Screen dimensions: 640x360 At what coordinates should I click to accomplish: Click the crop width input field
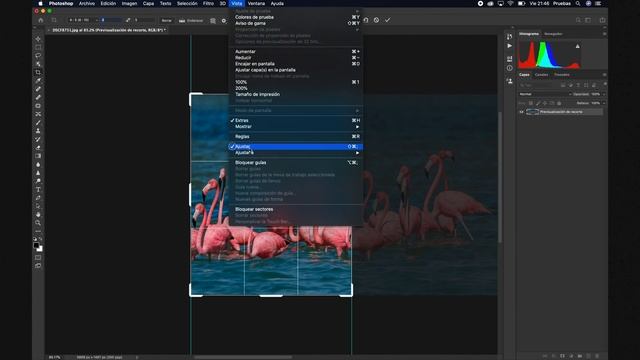(111, 20)
